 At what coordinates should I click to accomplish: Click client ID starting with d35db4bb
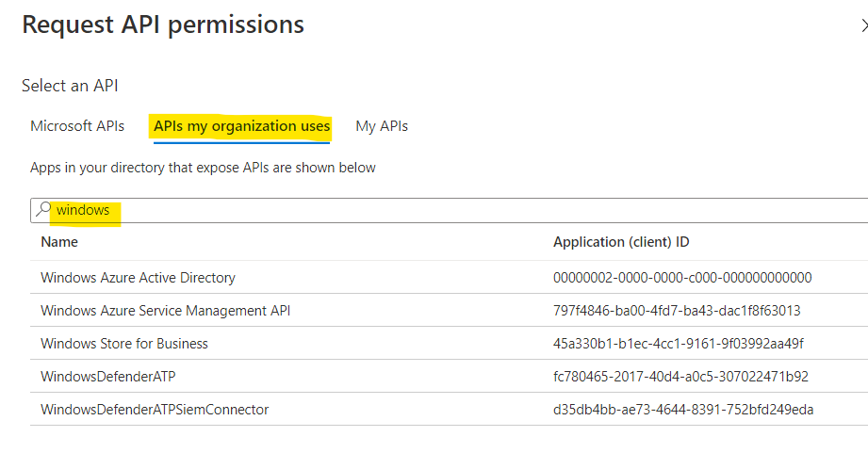click(x=683, y=410)
